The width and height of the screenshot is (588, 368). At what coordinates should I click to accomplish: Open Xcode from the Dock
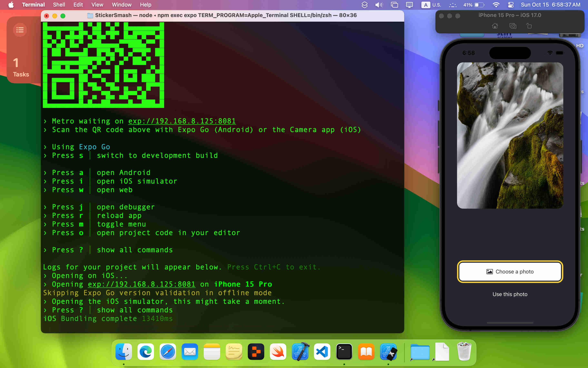point(300,352)
